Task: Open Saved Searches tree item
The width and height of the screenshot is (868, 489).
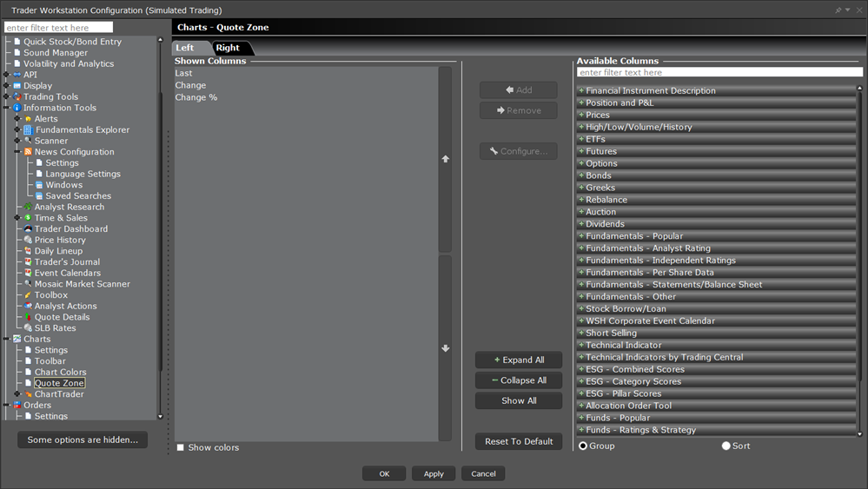Action: coord(78,195)
